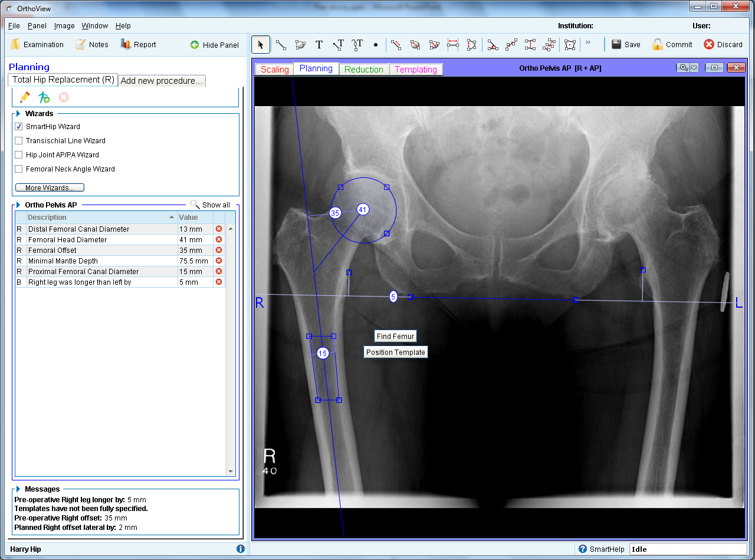755x560 pixels.
Task: Click the Position Template button
Action: (395, 353)
